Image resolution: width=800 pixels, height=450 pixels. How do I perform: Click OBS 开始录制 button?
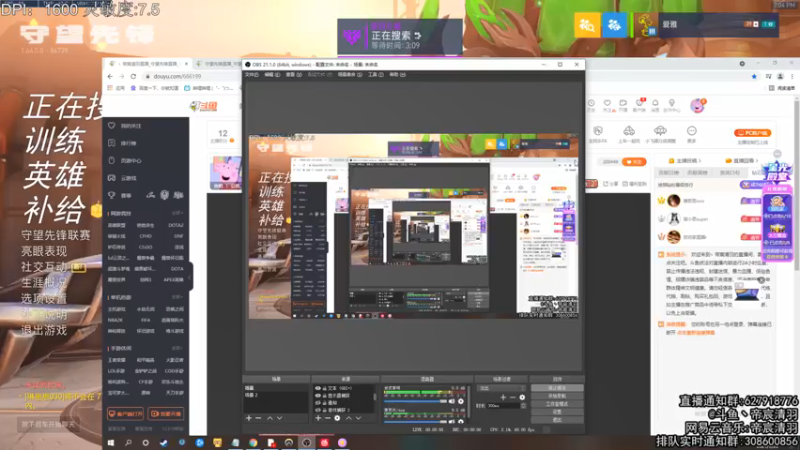coord(557,396)
